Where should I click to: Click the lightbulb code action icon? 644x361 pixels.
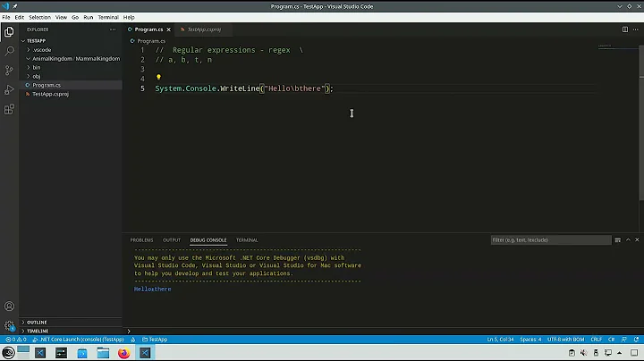[158, 77]
